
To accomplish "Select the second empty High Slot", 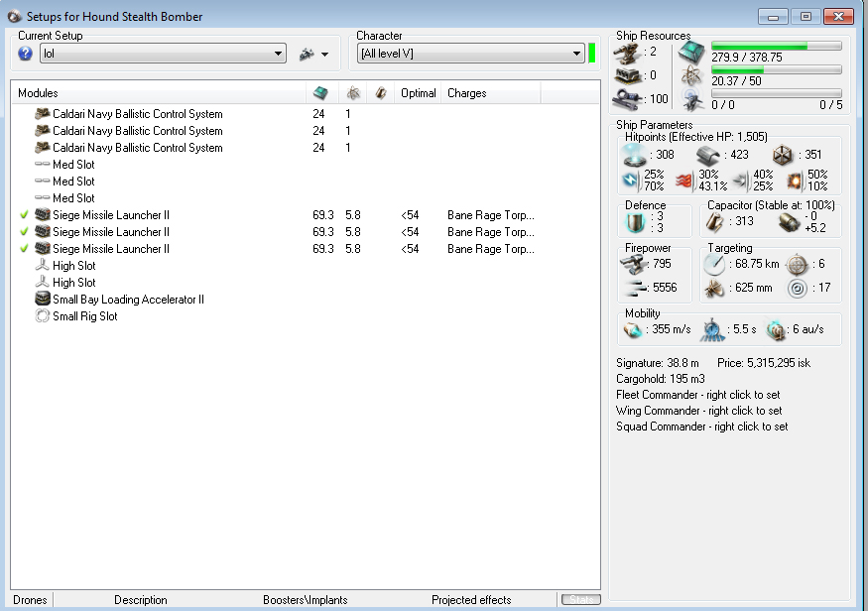I will point(73,283).
